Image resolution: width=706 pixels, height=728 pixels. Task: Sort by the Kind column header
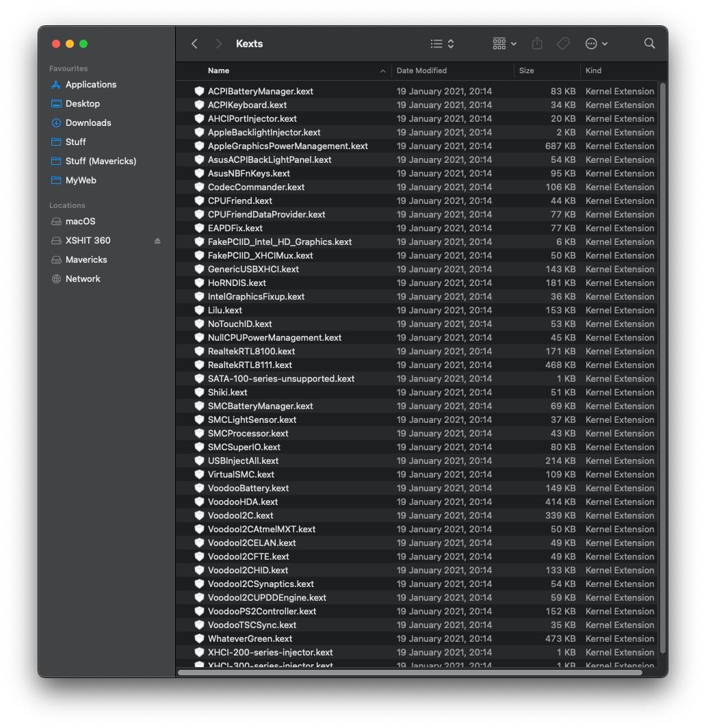point(593,70)
